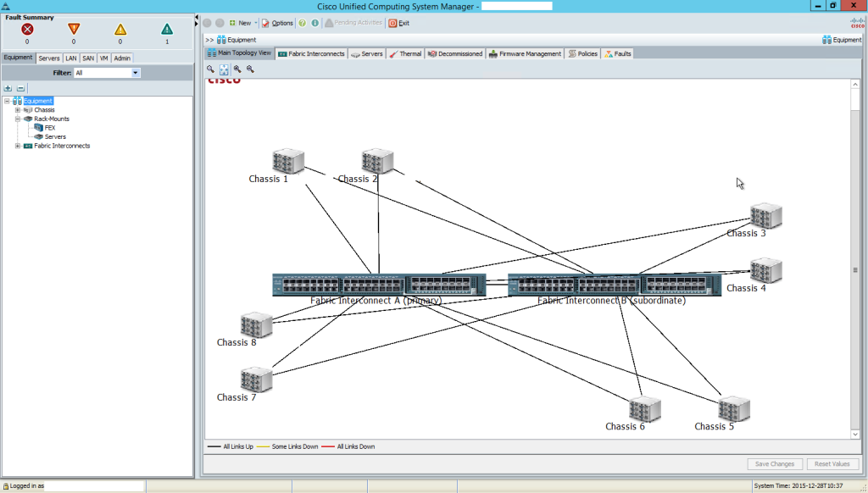Screen dimensions: 868x493
Task: Select the Chassis 4 icon in topology
Action: click(x=766, y=270)
